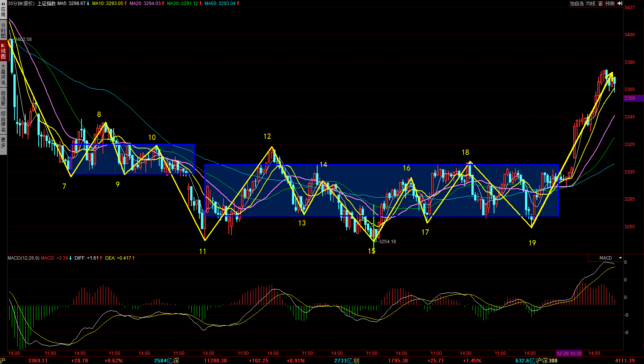The height and width of the screenshot is (364, 644).
Task: Switch to the K线图 tab
Action: [3, 50]
